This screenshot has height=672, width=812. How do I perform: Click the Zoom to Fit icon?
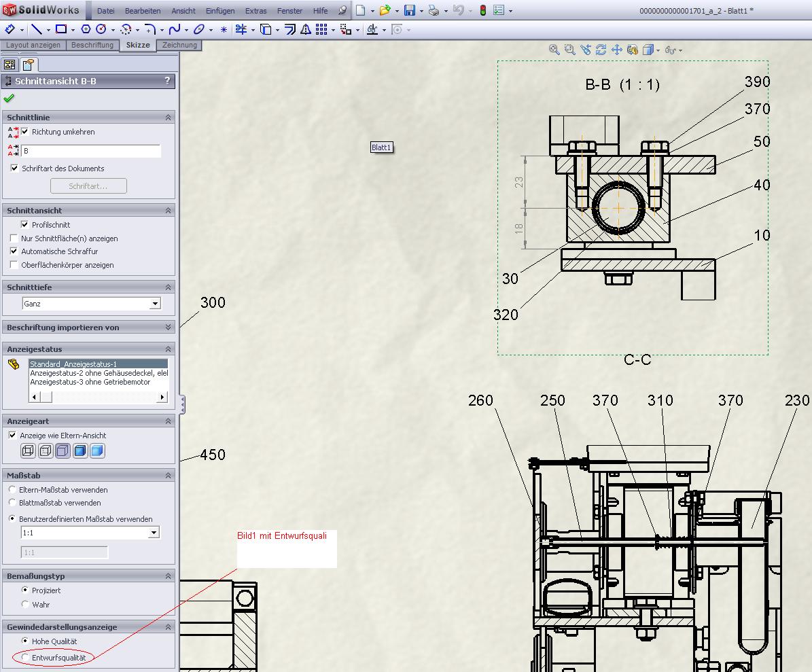tap(554, 50)
